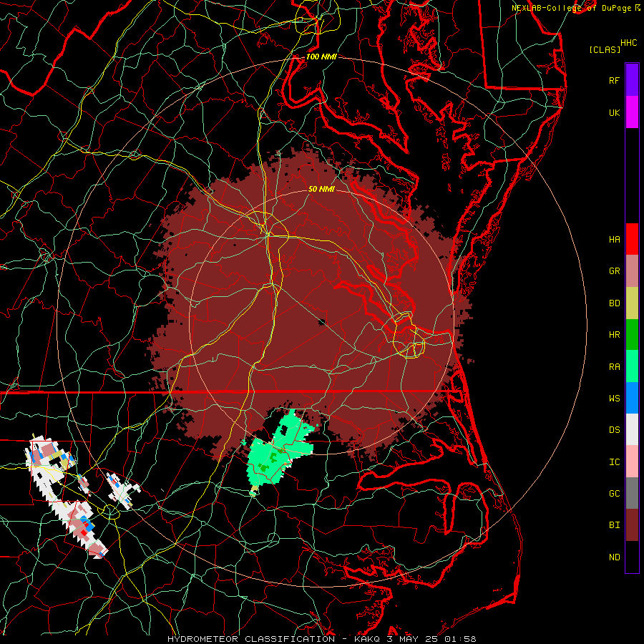Click the WS legend label
This screenshot has width=644, height=644.
point(614,398)
